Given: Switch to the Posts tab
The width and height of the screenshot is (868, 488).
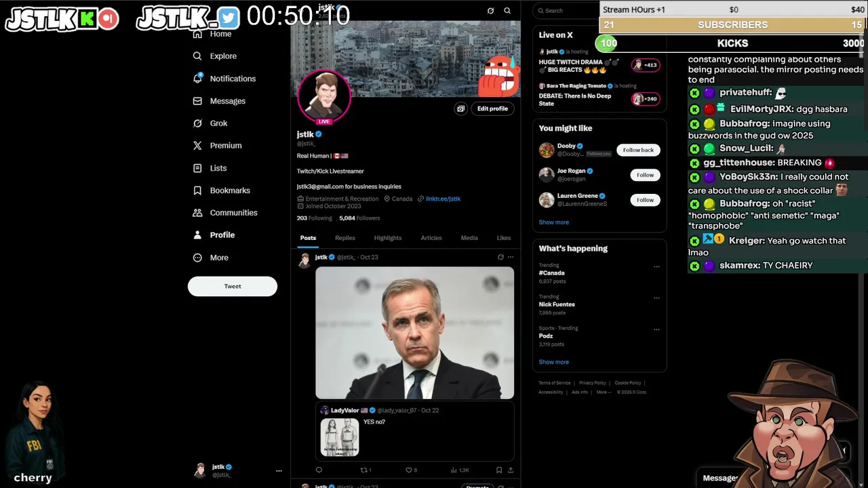Looking at the screenshot, I should (308, 238).
